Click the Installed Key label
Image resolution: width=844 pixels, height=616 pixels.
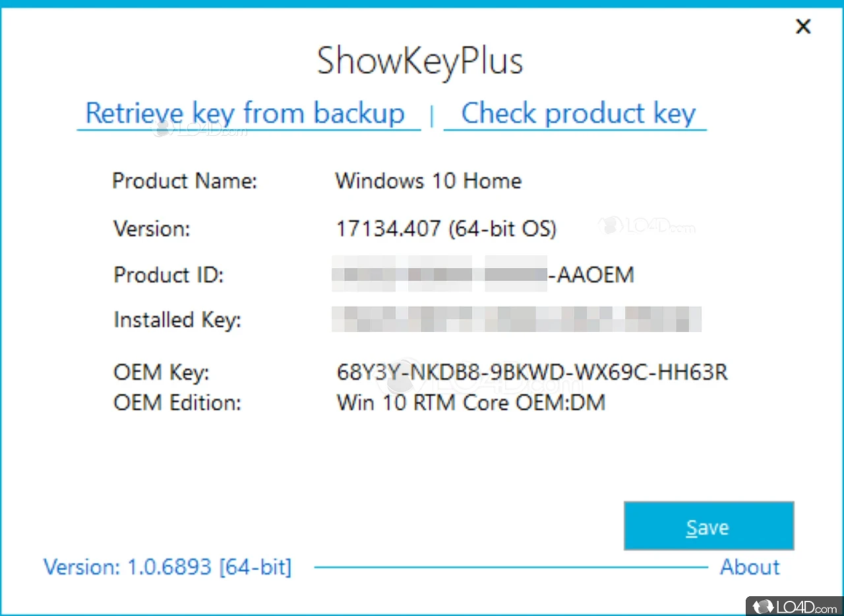click(x=177, y=320)
